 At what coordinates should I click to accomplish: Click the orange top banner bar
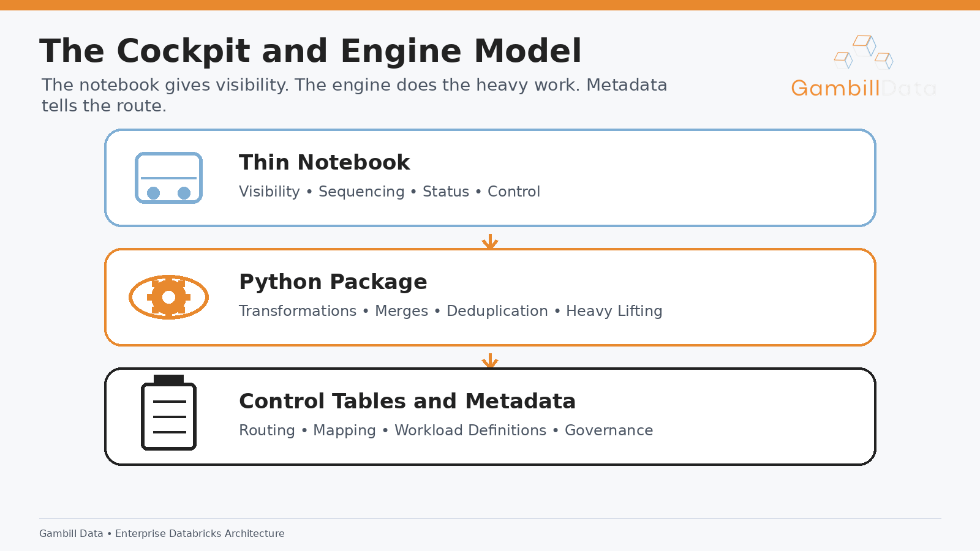490,5
